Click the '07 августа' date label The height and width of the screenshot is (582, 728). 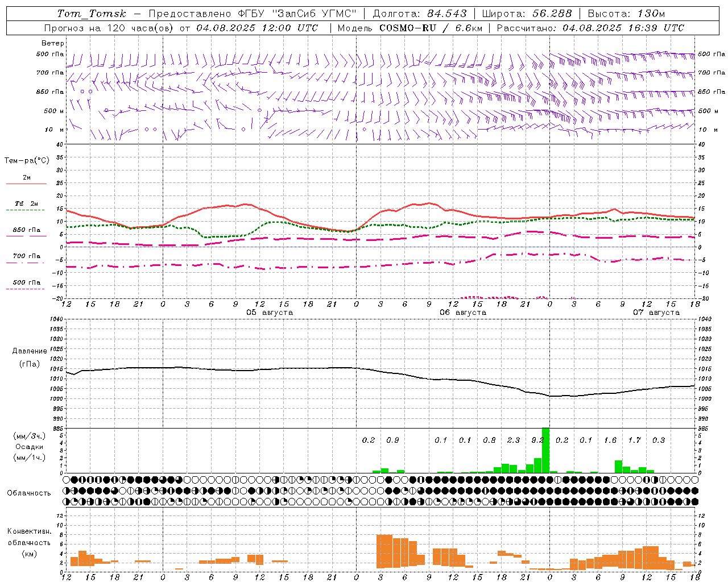[x=656, y=313]
